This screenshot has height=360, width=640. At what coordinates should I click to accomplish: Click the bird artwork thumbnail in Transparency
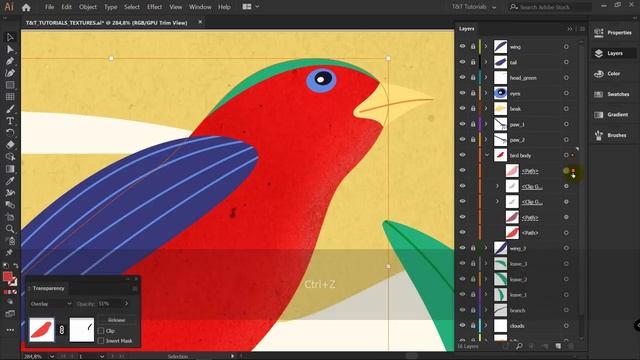tap(42, 330)
